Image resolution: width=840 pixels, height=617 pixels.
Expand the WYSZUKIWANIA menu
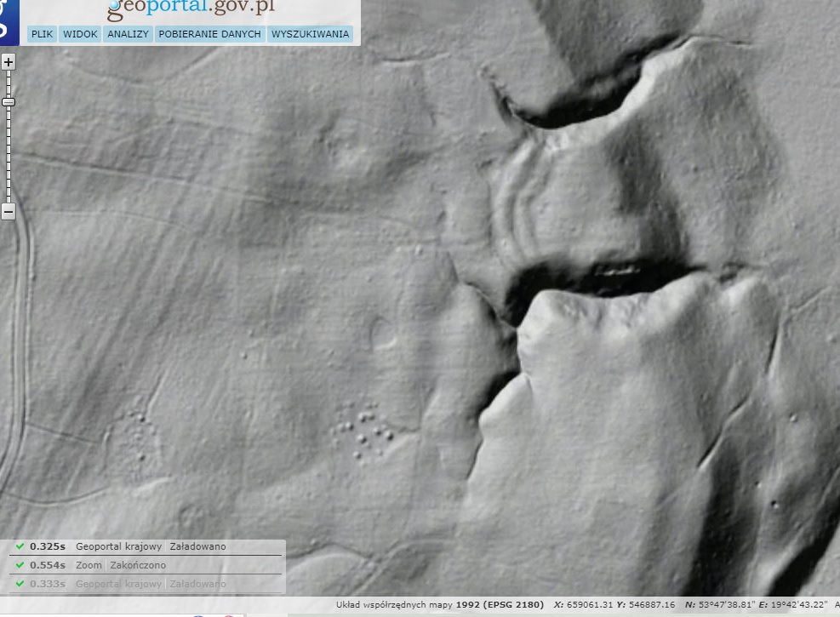tap(310, 34)
